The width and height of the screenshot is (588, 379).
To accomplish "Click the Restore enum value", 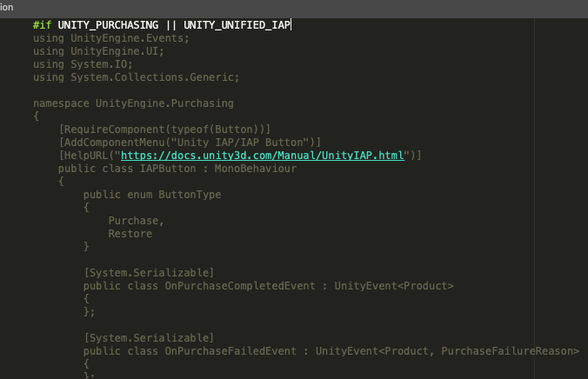I will (130, 234).
